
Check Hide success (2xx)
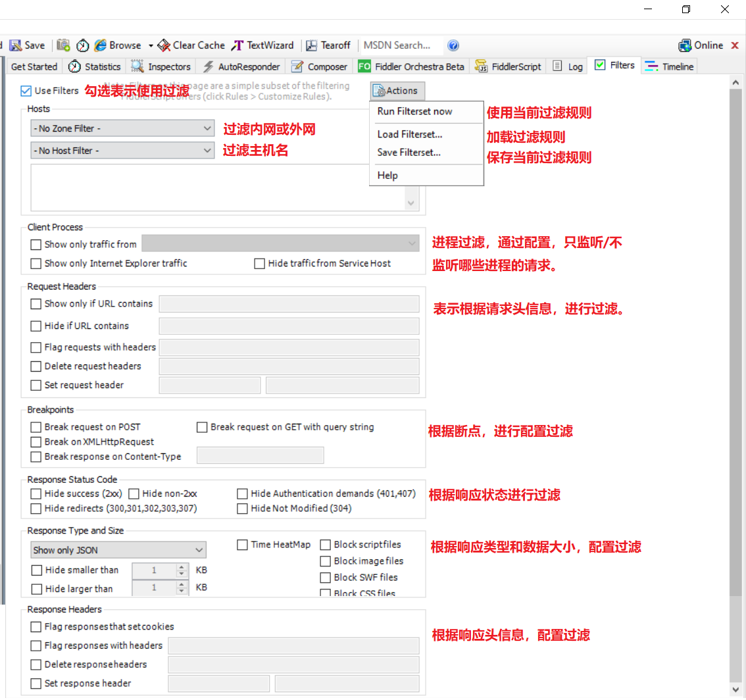[x=36, y=494]
